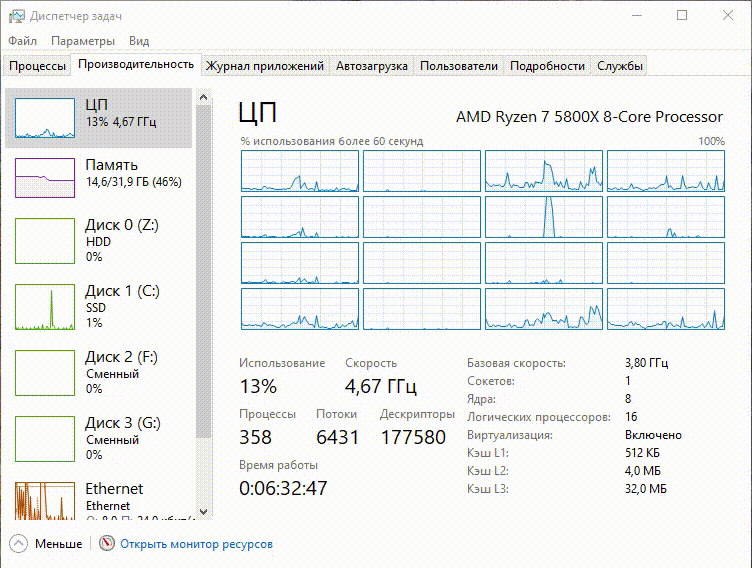
Task: Click the AMD Ryzen 7 5800X processor name
Action: tap(589, 117)
